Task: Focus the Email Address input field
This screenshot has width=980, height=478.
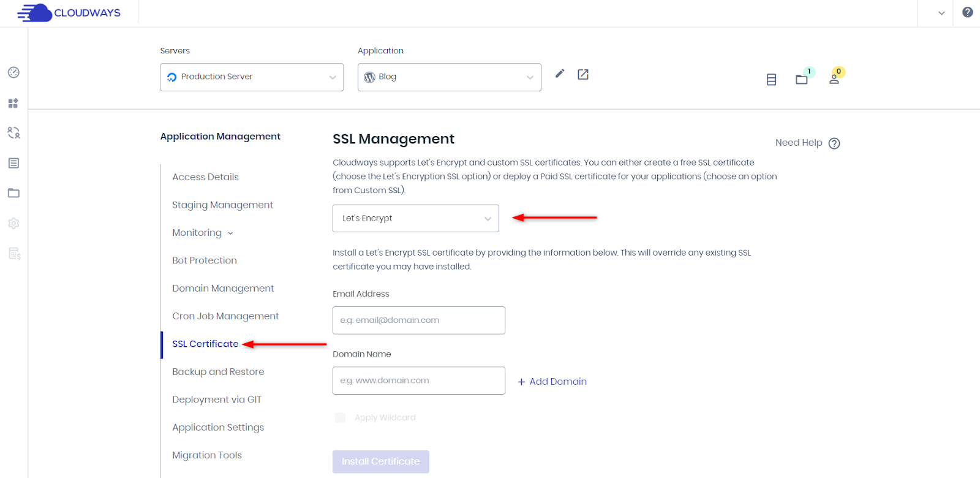Action: (419, 321)
